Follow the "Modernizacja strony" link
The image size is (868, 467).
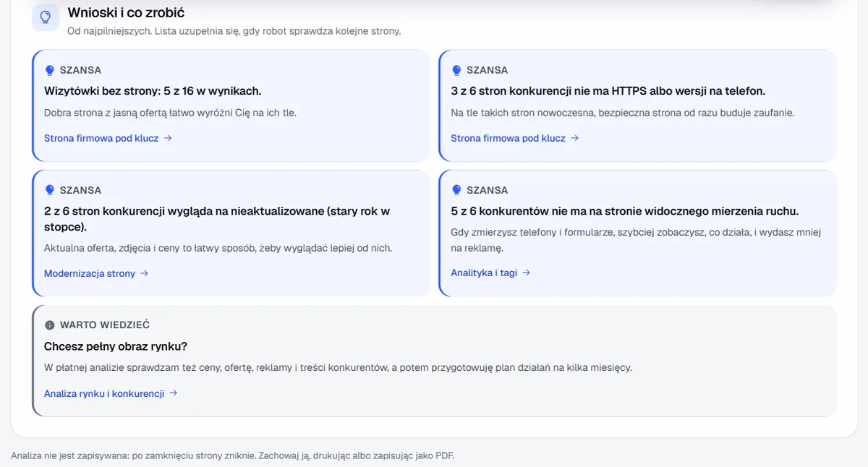coord(96,273)
